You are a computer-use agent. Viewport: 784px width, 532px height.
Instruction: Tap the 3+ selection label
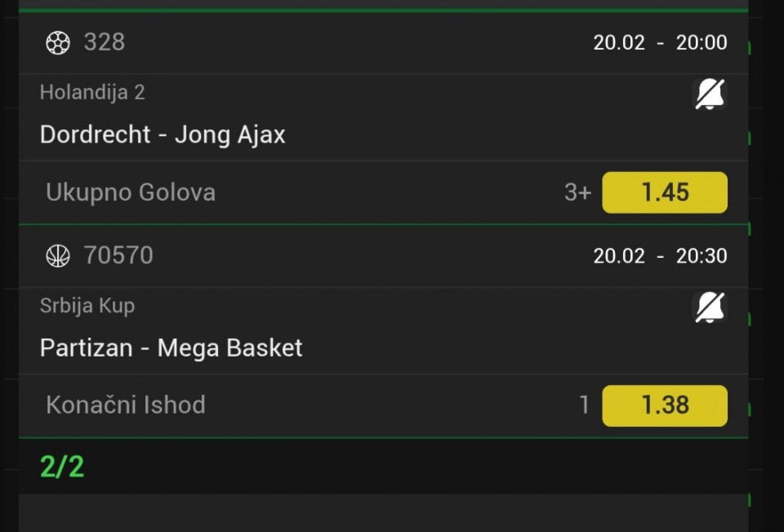point(577,193)
